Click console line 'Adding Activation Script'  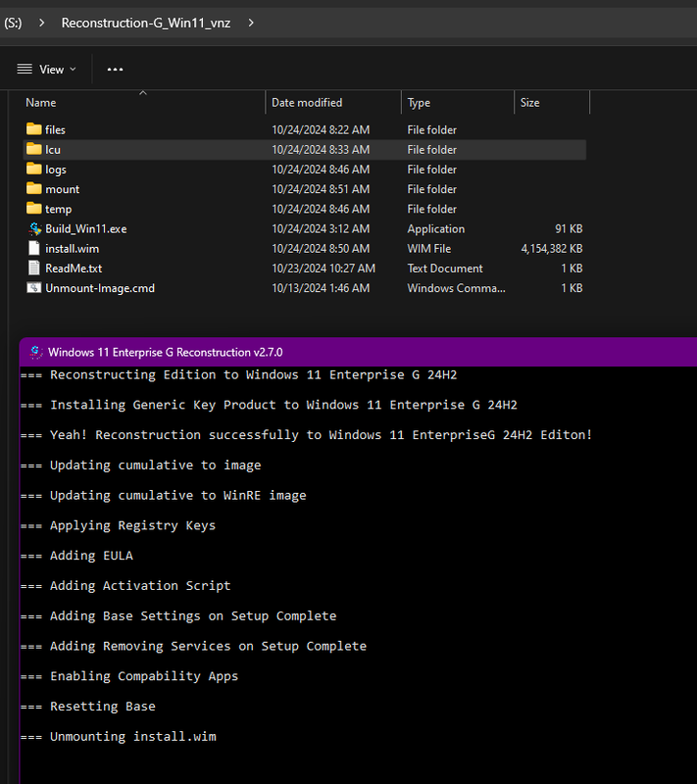click(x=140, y=585)
